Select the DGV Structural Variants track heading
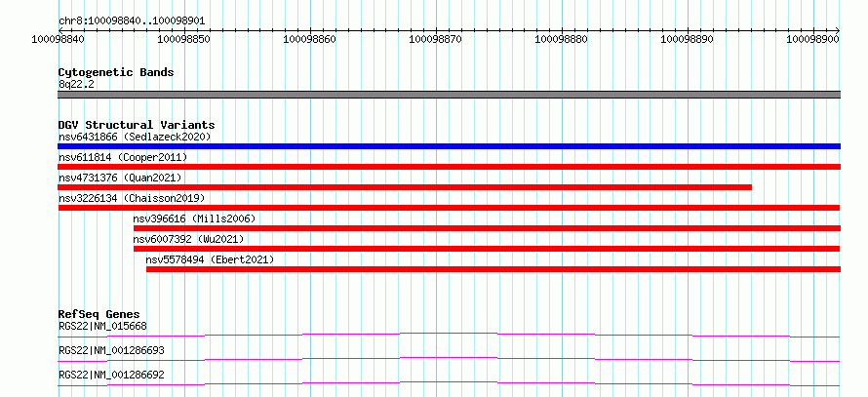The image size is (868, 397). [137, 125]
